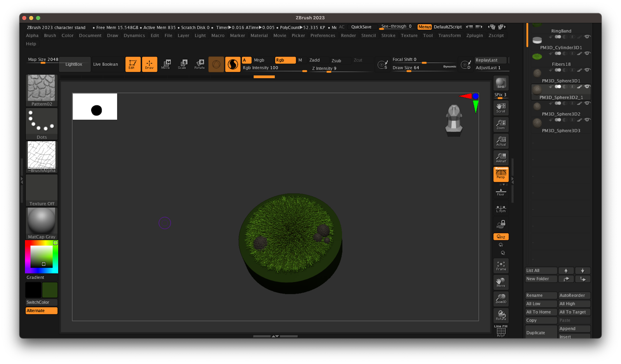Image resolution: width=621 pixels, height=364 pixels.
Task: Open the MatCap Gray material picker
Action: click(42, 223)
